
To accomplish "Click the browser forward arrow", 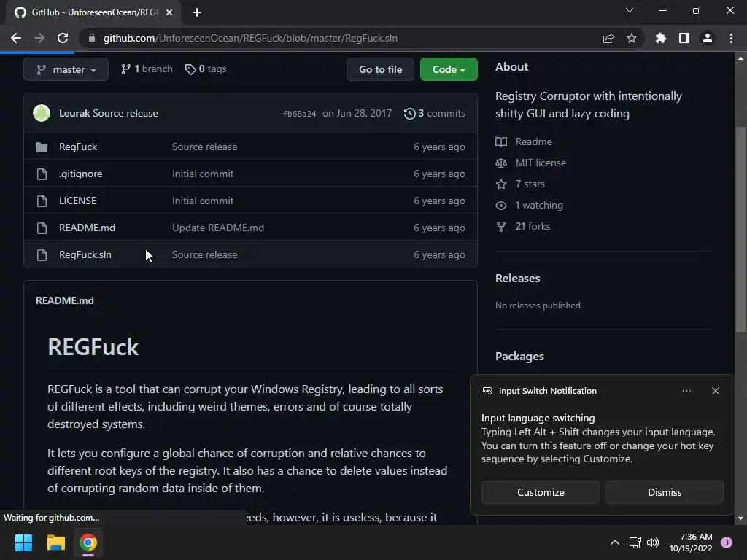I will click(39, 38).
